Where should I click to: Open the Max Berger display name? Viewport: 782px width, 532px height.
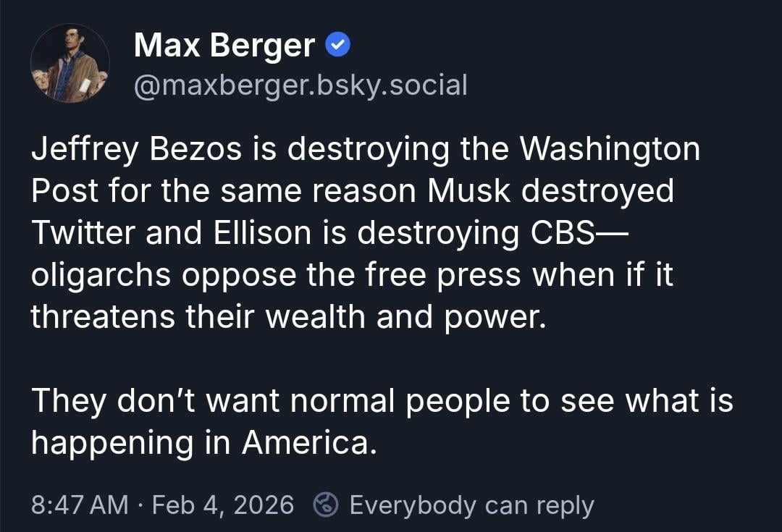click(224, 46)
